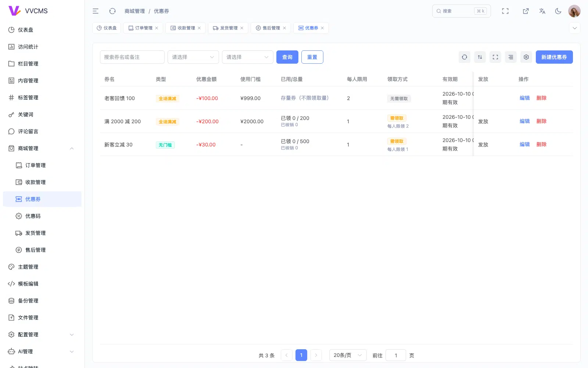Open the second 请选择 filter dropdown
This screenshot has width=588, height=368.
(248, 57)
